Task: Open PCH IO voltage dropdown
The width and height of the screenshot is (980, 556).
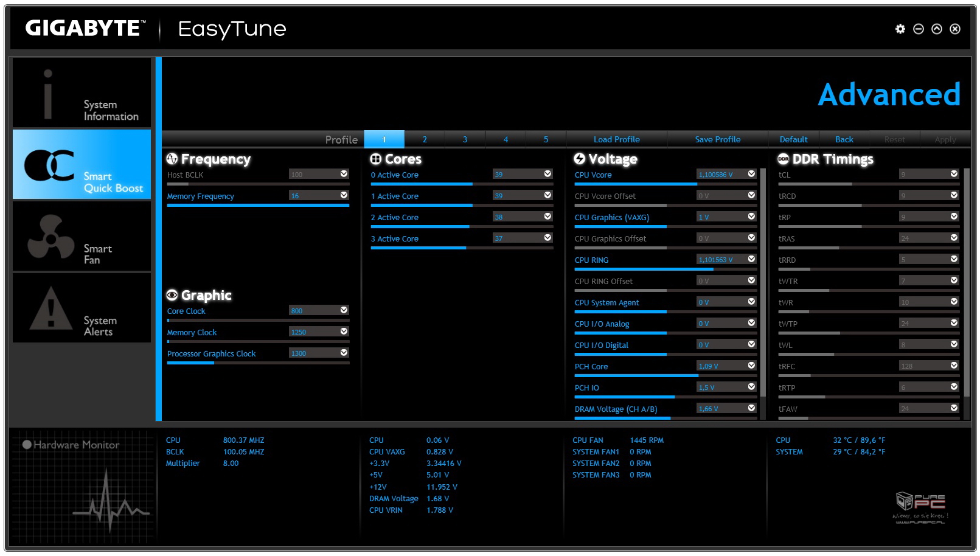Action: pos(751,387)
